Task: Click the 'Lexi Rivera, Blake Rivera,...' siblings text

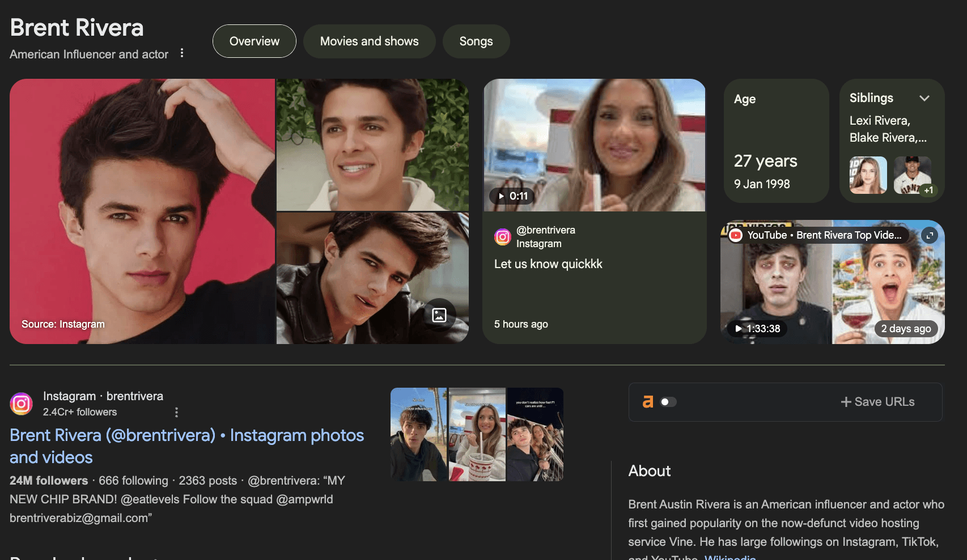Action: (888, 129)
